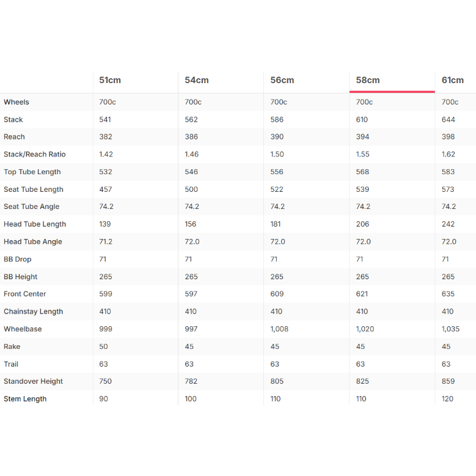Click the highlighted 58cm size header
Viewport: 476px width, 476px height.
click(368, 80)
